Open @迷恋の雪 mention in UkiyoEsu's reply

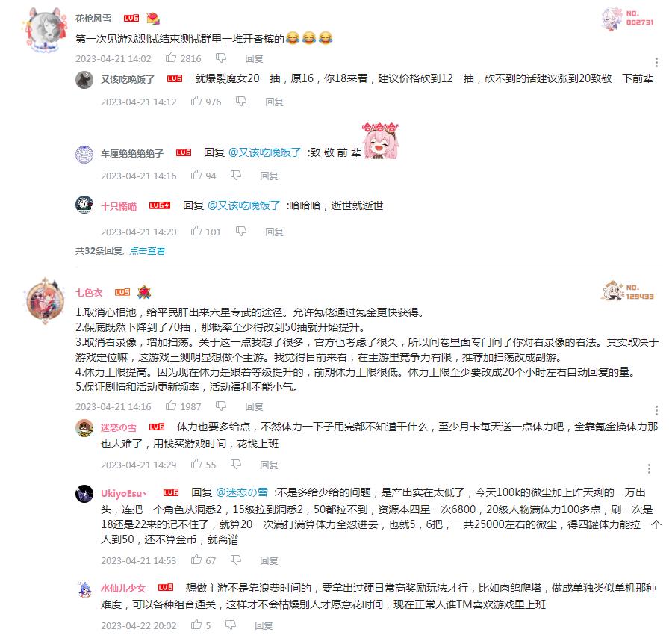242,492
